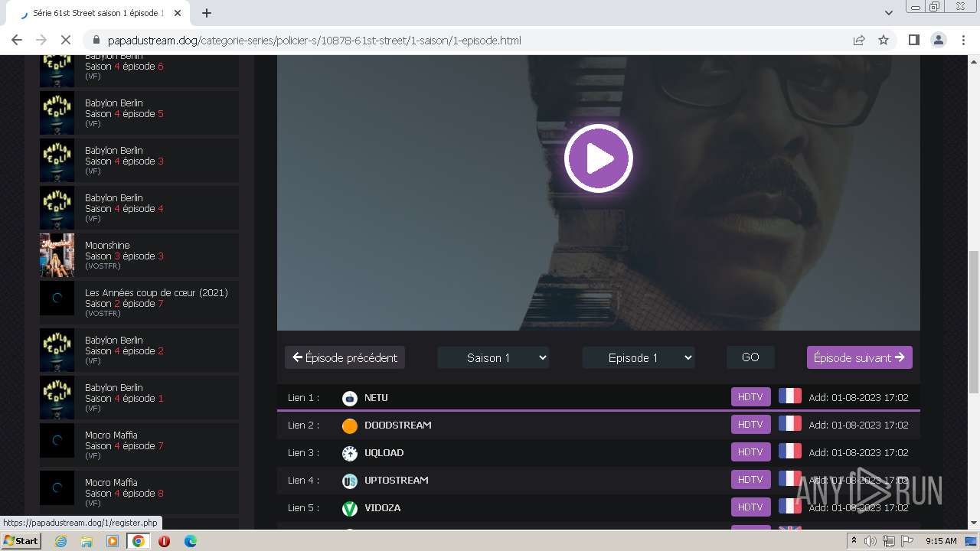Screen dimensions: 980x551
Task: Click the HDTV badge on Lien 3
Action: point(750,452)
